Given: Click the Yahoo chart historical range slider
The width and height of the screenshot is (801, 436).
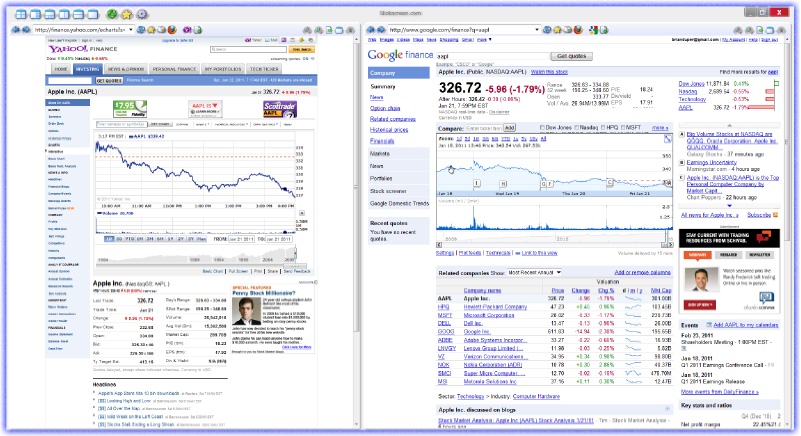Looking at the screenshot, I should point(294,253).
